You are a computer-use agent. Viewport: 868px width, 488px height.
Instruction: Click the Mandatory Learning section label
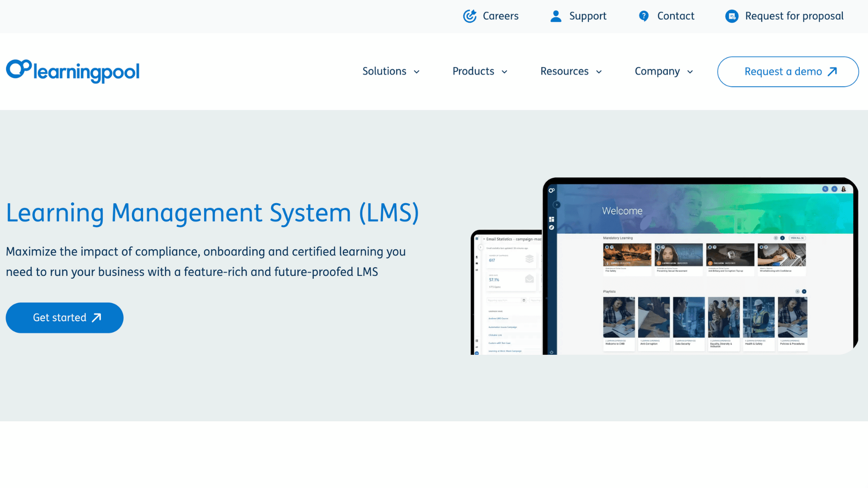pyautogui.click(x=618, y=238)
